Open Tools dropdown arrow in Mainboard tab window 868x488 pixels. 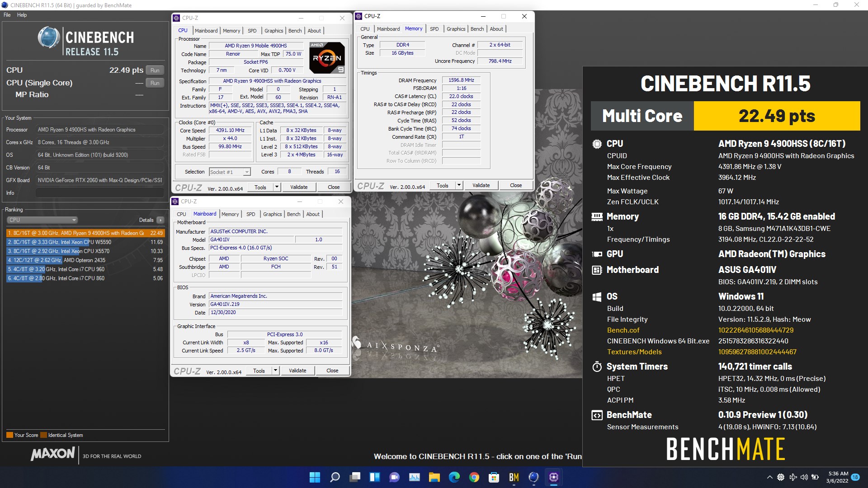click(x=275, y=371)
